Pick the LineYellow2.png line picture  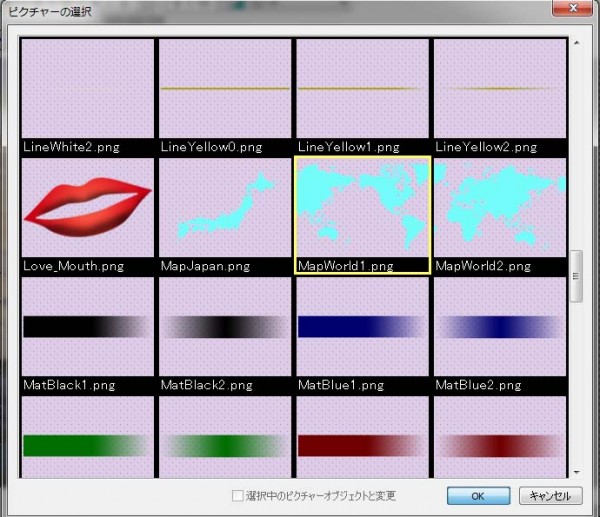pos(500,89)
